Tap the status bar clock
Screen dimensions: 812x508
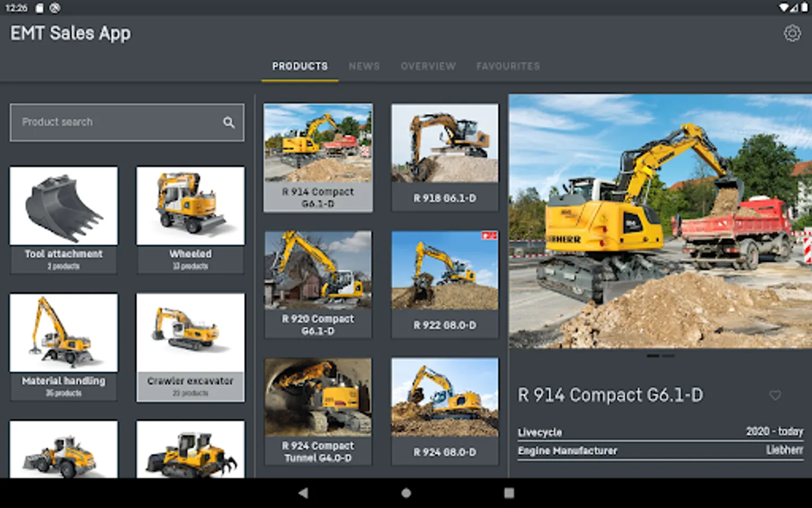[x=16, y=8]
